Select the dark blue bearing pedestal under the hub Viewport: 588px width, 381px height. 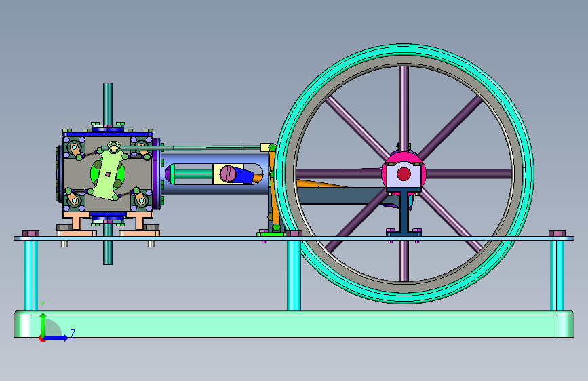coord(404,214)
